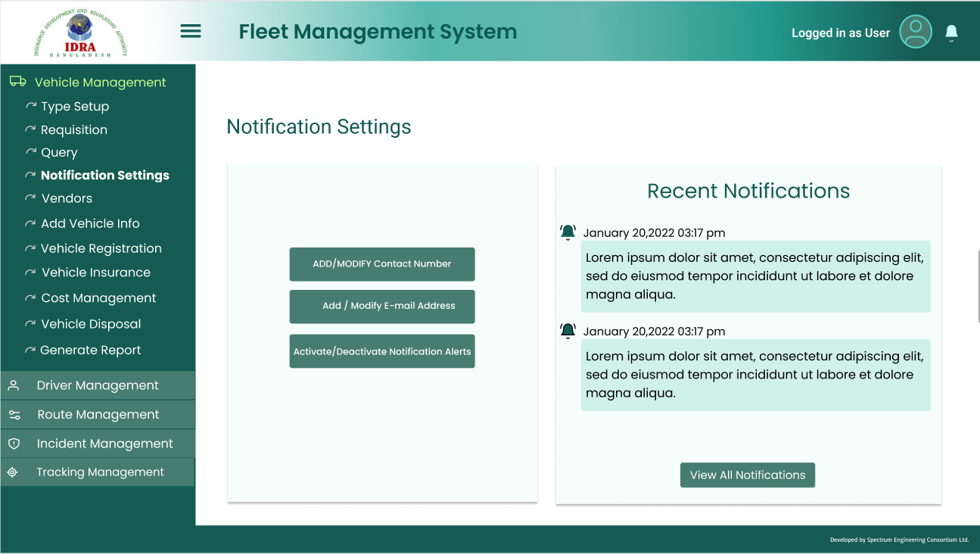The image size is (980, 554).
Task: Click the person icon beside Driver Management
Action: click(13, 385)
